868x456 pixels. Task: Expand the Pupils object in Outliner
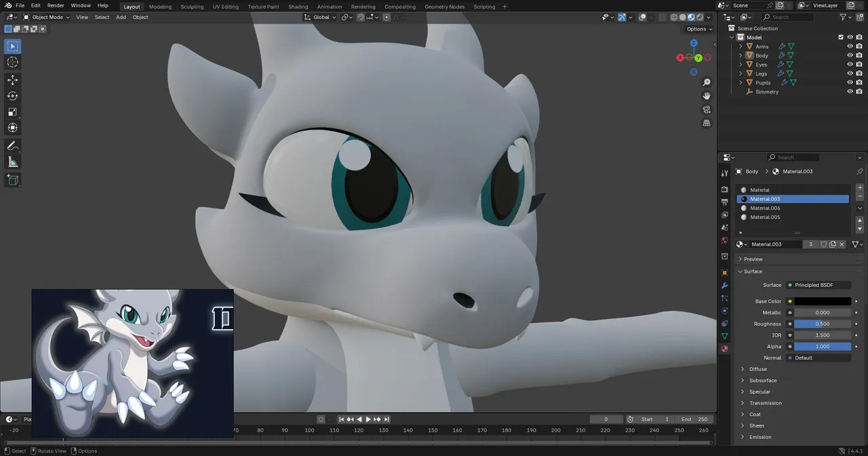coord(741,83)
